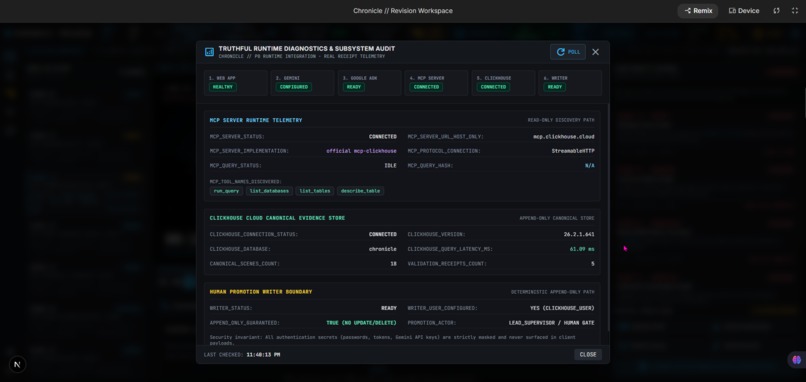Viewport: 806px width, 382px height.
Task: Click the N/A query hash value
Action: [590, 166]
